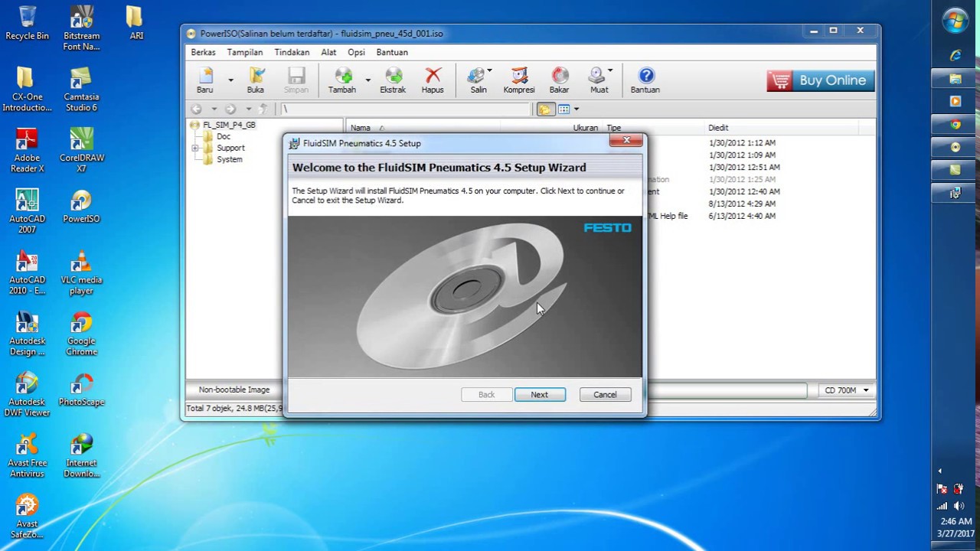The image size is (980, 551).
Task: Click the 8/13/2012 4:29 AM date entry
Action: coord(742,204)
